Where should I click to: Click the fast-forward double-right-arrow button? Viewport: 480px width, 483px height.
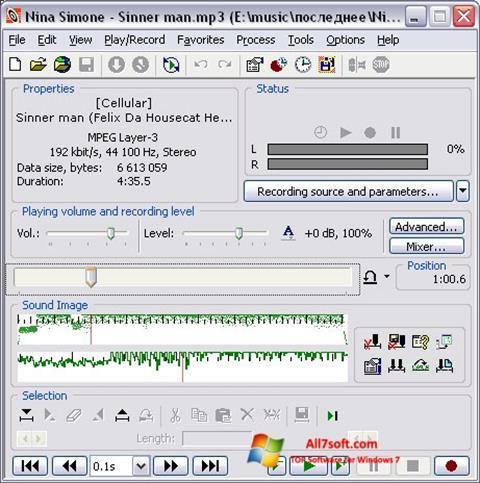[x=171, y=466]
